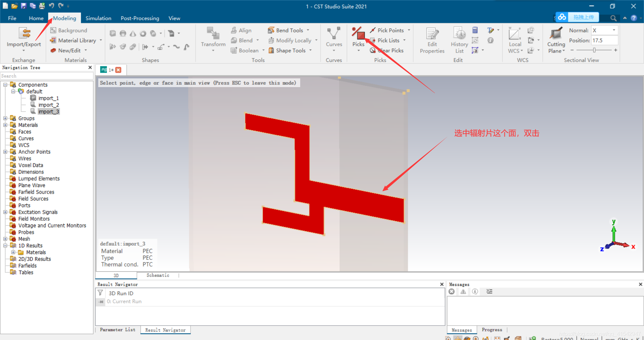
Task: Click the Undo icon in title bar
Action: (x=51, y=6)
